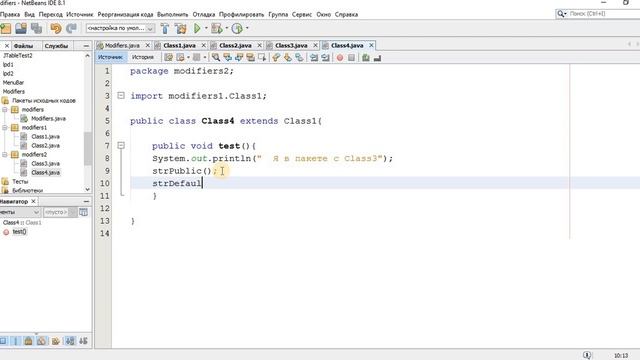The image size is (640, 360).
Task: Close the Class4.java tab
Action: [x=371, y=45]
